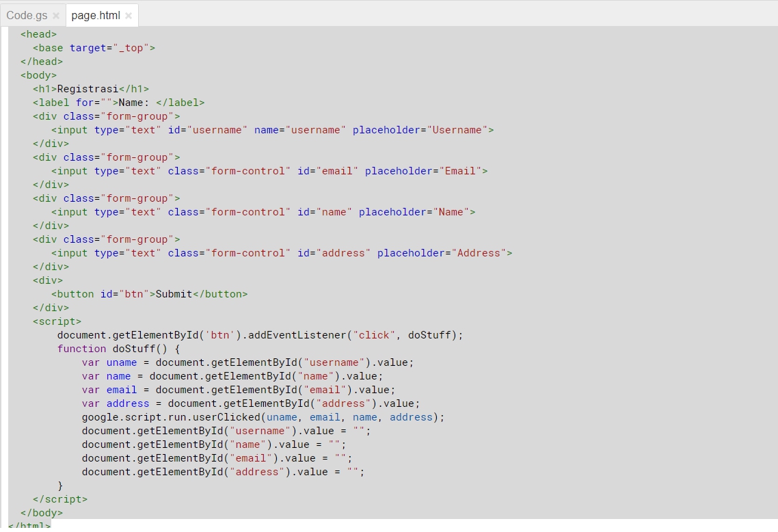Click the closing </script> tag
The image size is (778, 532).
point(60,500)
